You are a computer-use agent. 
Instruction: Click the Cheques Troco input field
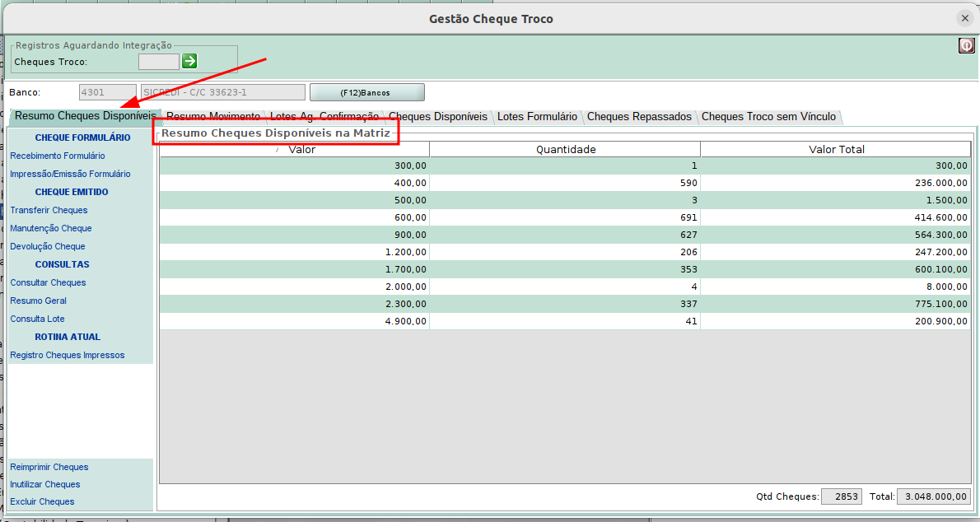[158, 62]
